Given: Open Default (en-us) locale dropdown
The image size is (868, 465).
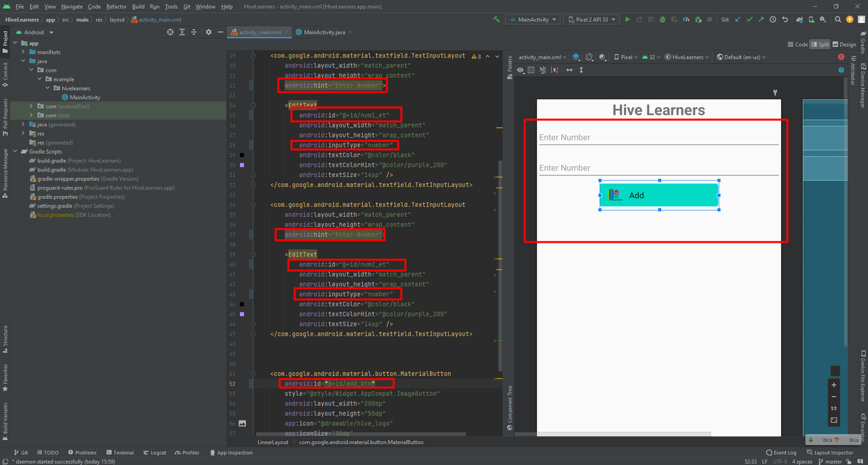Looking at the screenshot, I should 742,57.
